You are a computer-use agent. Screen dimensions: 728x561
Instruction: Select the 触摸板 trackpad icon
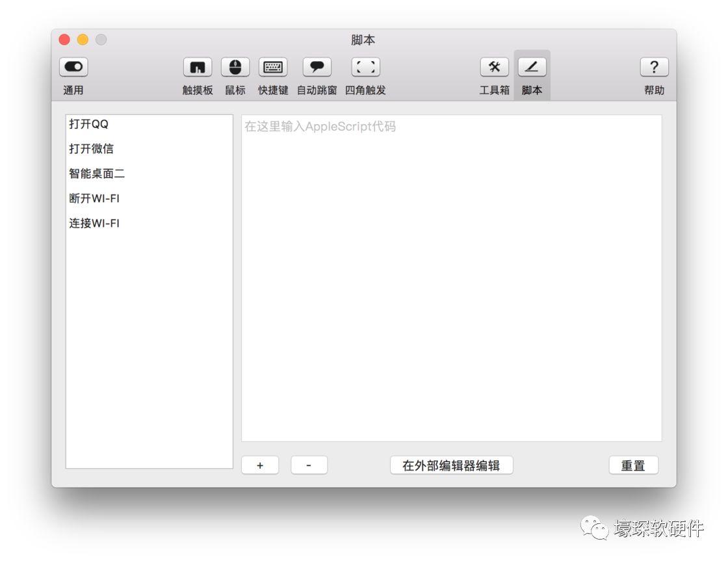198,67
